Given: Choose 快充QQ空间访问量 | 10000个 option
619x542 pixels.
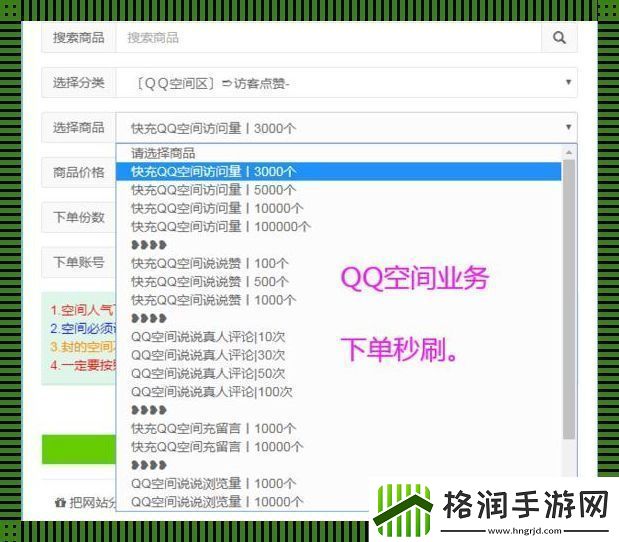Looking at the screenshot, I should (x=338, y=208).
